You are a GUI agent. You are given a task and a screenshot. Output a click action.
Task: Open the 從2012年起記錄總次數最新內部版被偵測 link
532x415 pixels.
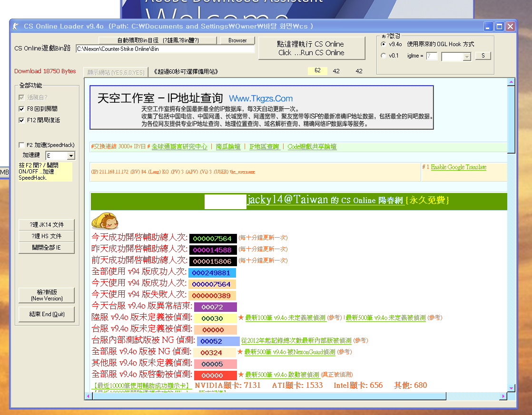(296, 340)
